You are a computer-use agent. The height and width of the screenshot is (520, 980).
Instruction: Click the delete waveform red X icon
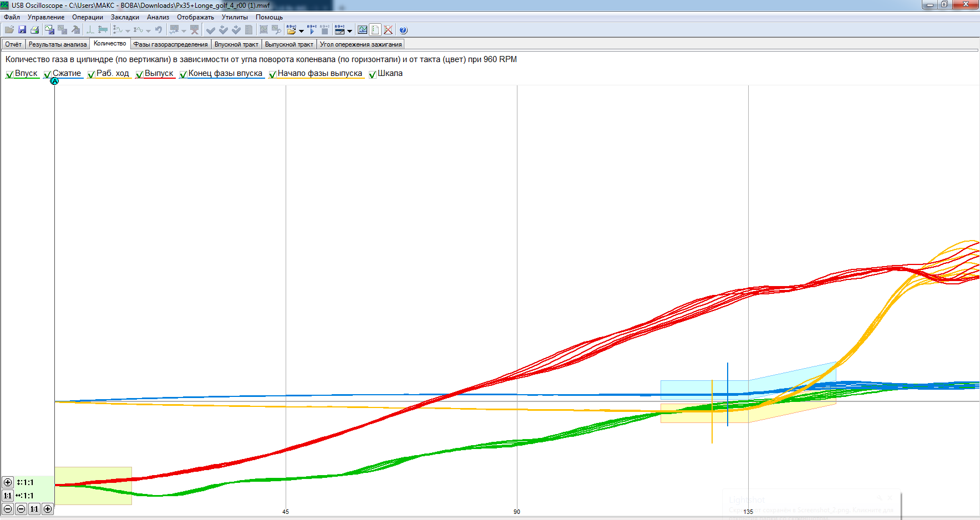coord(194,30)
